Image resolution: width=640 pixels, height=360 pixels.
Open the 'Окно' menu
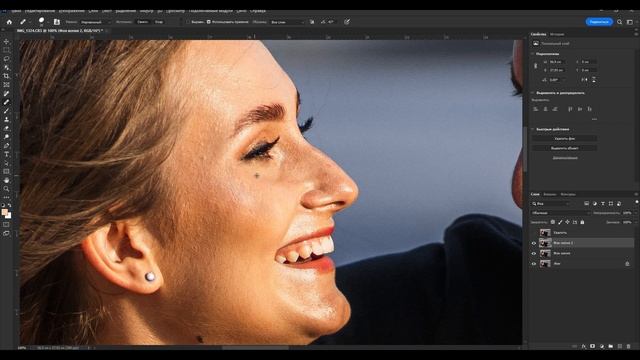point(241,11)
